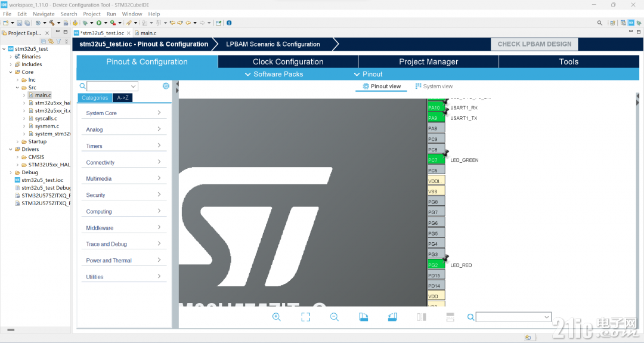This screenshot has width=644, height=343.
Task: Click Collapse All in Project Explorer
Action: 44,42
